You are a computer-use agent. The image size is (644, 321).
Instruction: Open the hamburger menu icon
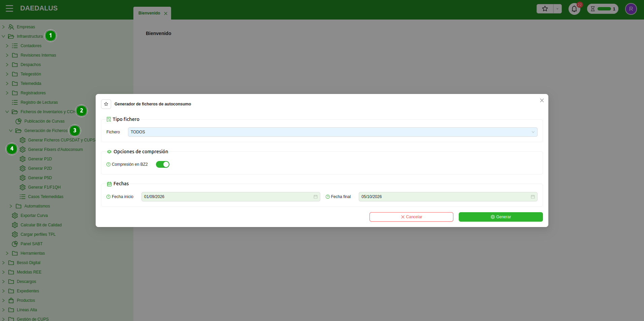(x=9, y=8)
